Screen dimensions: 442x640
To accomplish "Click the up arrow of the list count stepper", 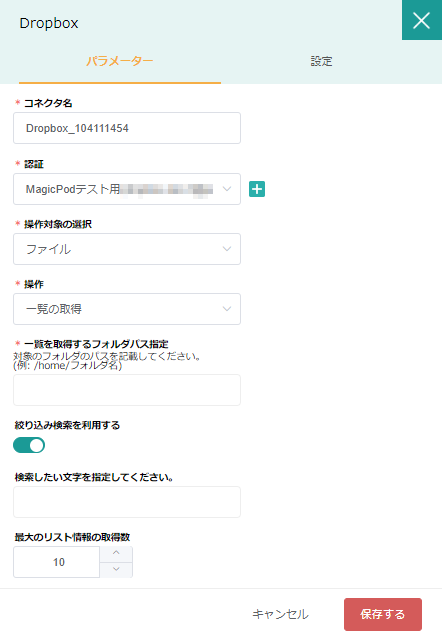I will pyautogui.click(x=116, y=554).
